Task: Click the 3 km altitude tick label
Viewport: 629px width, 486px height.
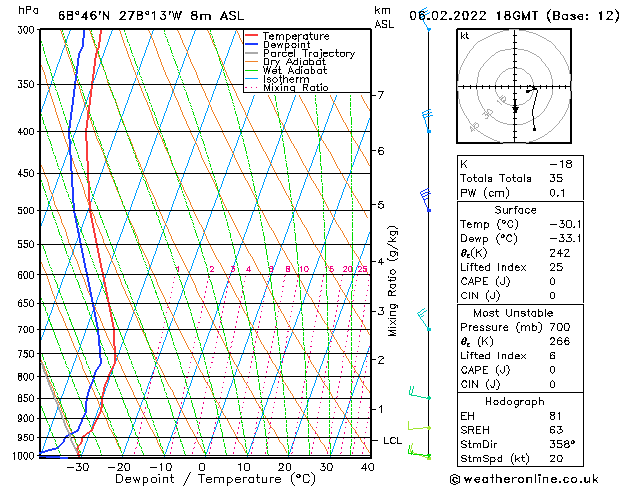Action: click(x=381, y=311)
